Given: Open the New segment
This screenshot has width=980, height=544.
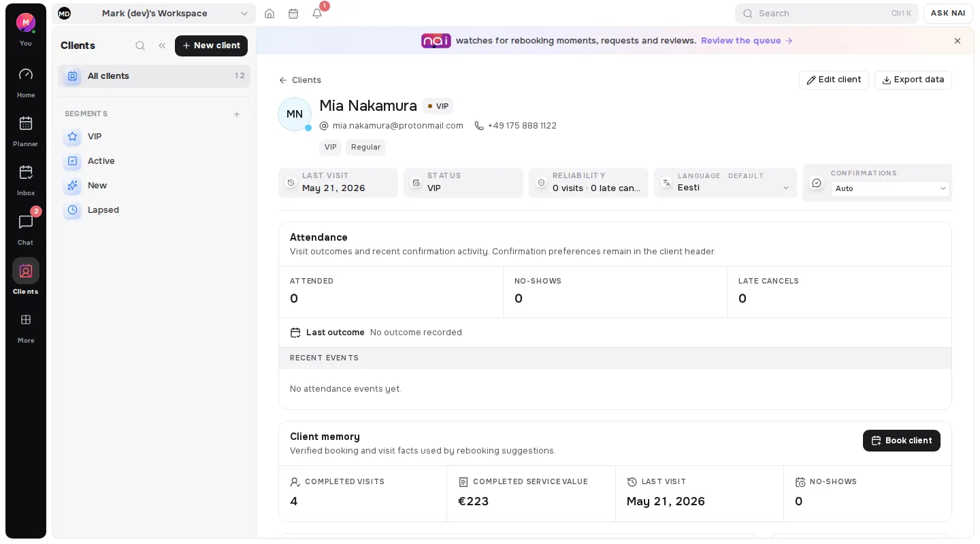Looking at the screenshot, I should pyautogui.click(x=154, y=186).
